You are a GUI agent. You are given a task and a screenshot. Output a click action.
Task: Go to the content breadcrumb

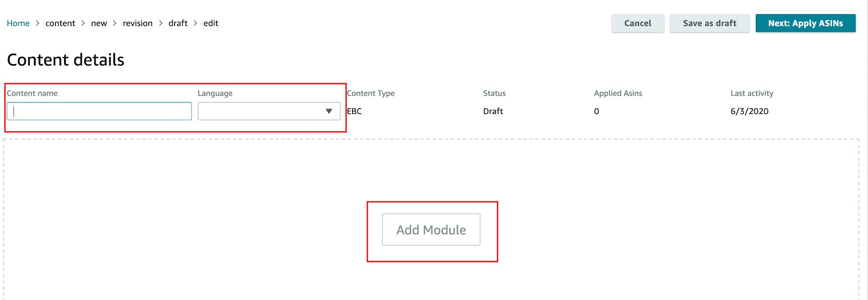[60, 23]
